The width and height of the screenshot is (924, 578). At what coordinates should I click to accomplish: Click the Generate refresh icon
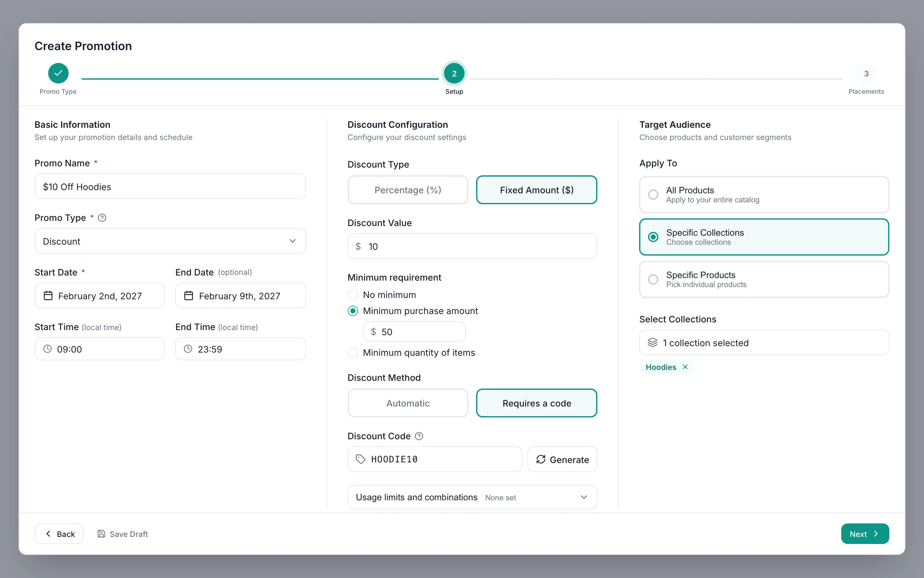point(541,460)
